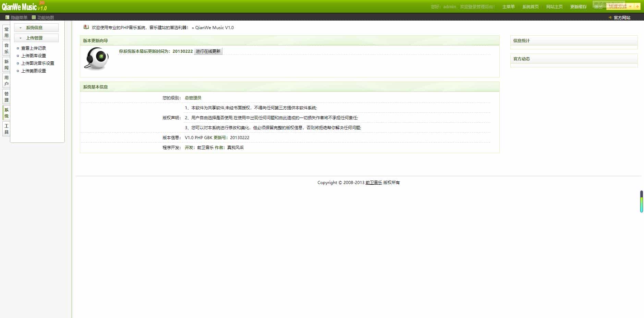Open the 前卫音乐 link in the copyright footer
644x318 pixels.
[x=374, y=182]
